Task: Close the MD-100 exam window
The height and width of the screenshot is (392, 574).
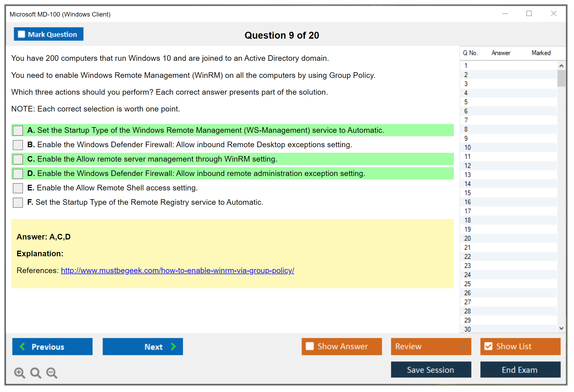Action: tap(553, 14)
